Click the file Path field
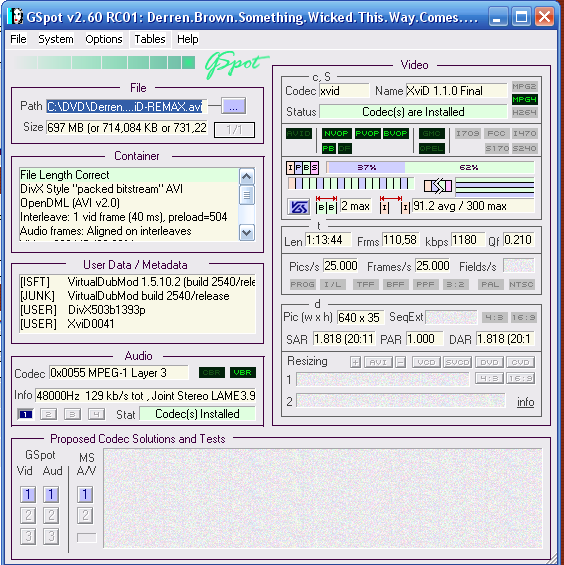The width and height of the screenshot is (564, 565). click(126, 107)
